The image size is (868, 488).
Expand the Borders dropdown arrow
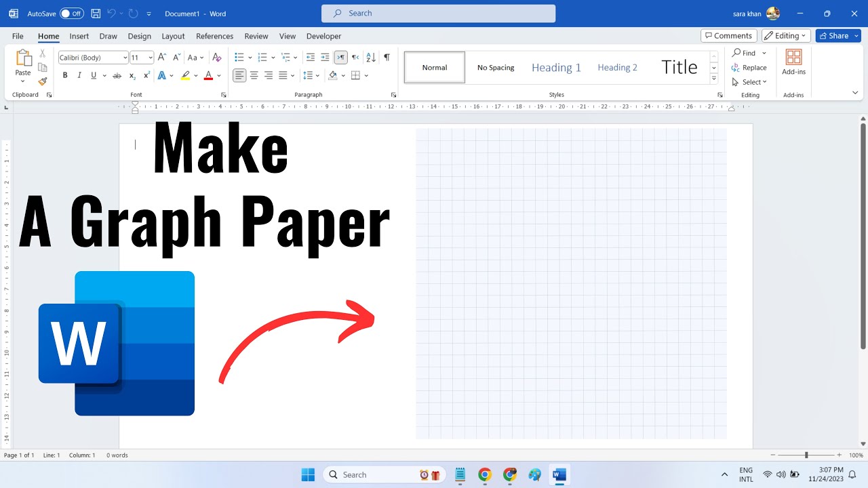pyautogui.click(x=366, y=75)
